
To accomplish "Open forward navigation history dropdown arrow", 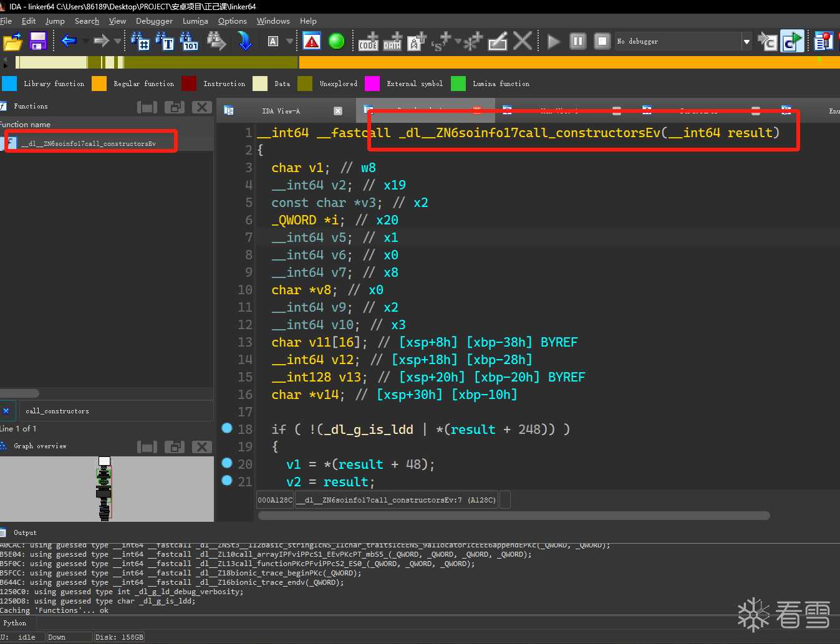I will (117, 42).
